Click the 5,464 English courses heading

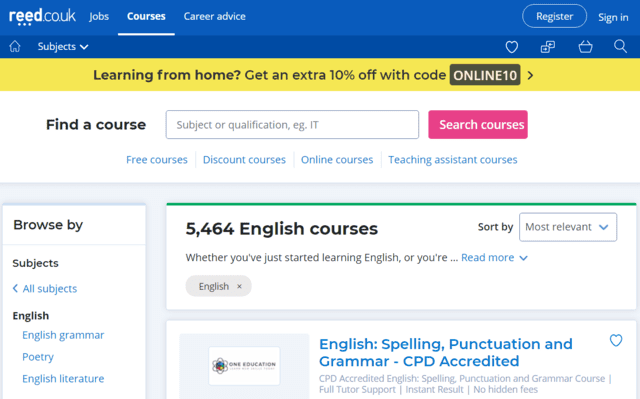coord(282,228)
